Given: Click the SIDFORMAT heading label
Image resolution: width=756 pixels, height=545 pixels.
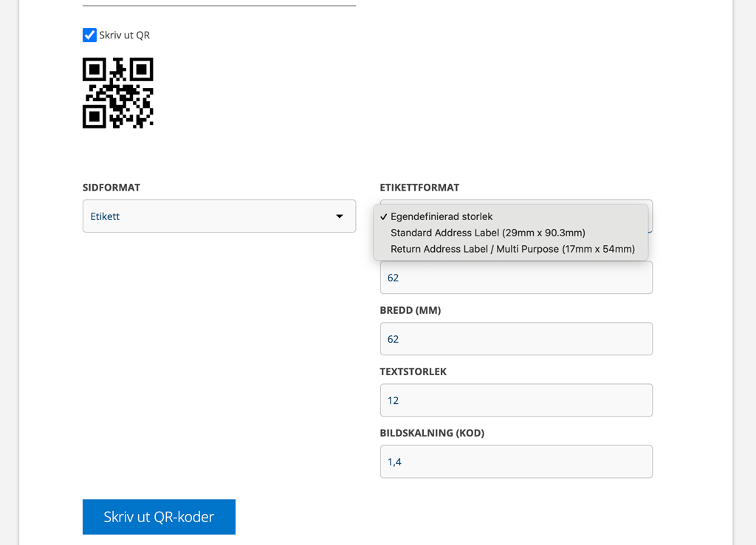Looking at the screenshot, I should tap(111, 188).
